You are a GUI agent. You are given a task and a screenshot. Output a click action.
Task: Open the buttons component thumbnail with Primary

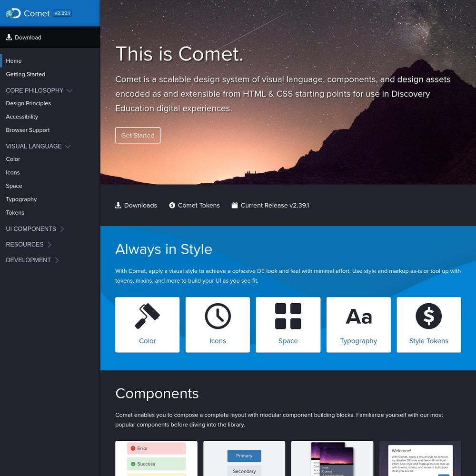click(244, 458)
